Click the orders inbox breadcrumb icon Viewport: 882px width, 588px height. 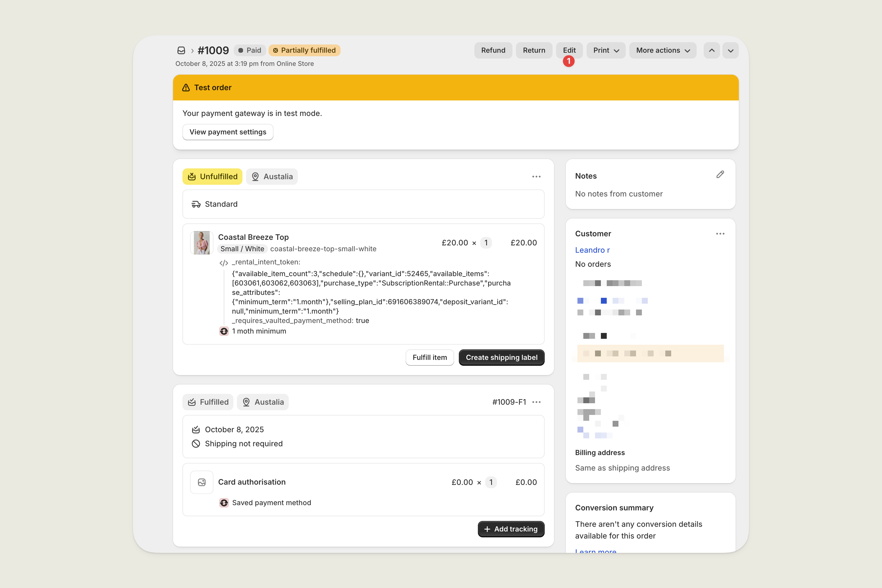(x=181, y=50)
